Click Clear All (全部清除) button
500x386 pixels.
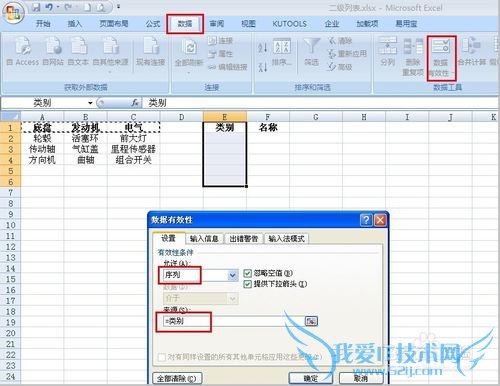point(177,379)
